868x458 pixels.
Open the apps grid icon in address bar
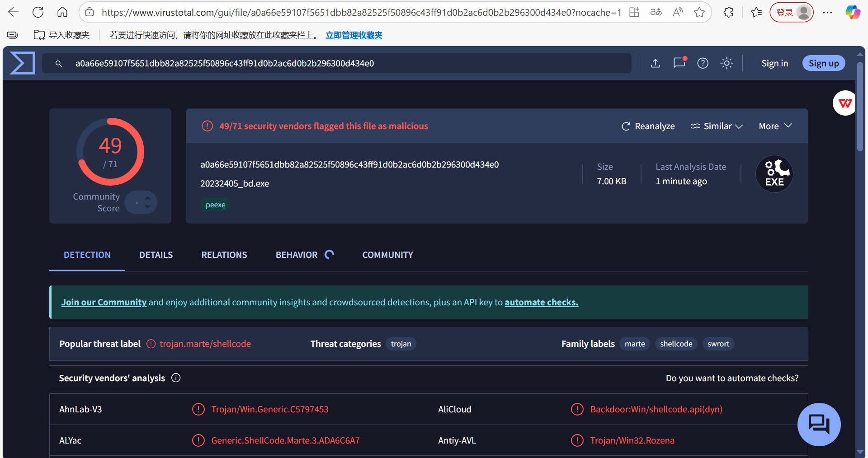click(x=634, y=12)
